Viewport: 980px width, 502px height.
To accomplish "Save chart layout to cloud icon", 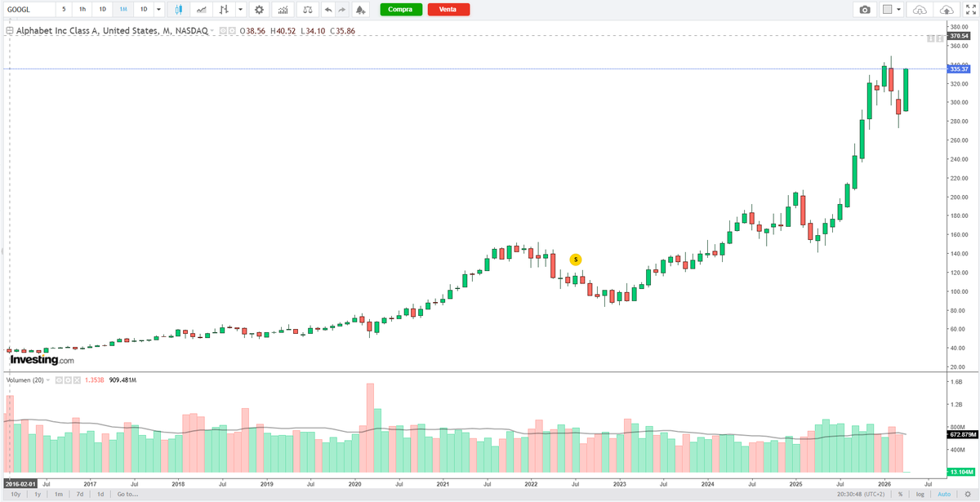I will pyautogui.click(x=946, y=10).
